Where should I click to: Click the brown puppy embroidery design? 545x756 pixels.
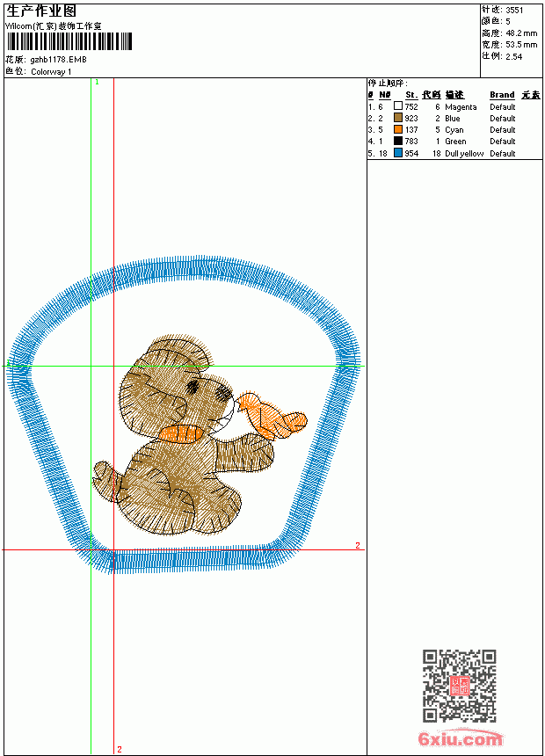point(181,434)
